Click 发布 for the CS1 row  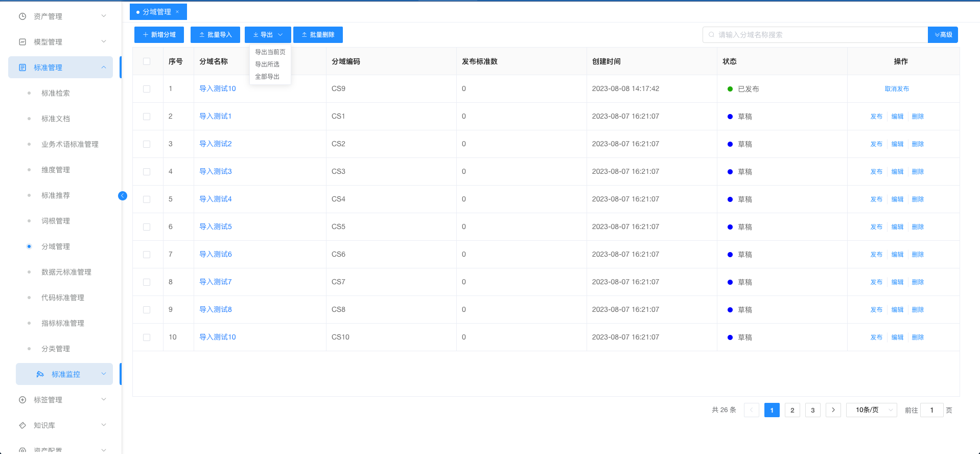pyautogui.click(x=876, y=117)
